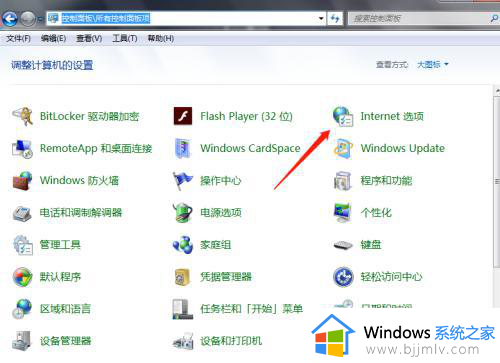Image resolution: width=500 pixels, height=363 pixels.
Task: Open the 个性化 monitor icon
Action: point(343,212)
